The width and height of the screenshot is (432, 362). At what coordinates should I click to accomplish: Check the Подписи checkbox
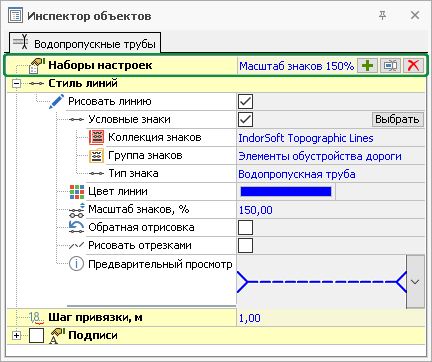point(36,336)
